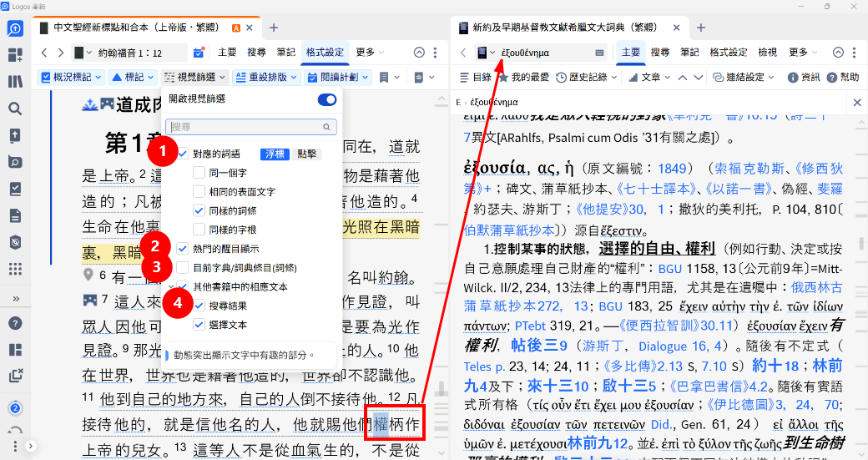Switch to the 主要 tab in the Bible panel
The height and width of the screenshot is (460, 868).
227,53
